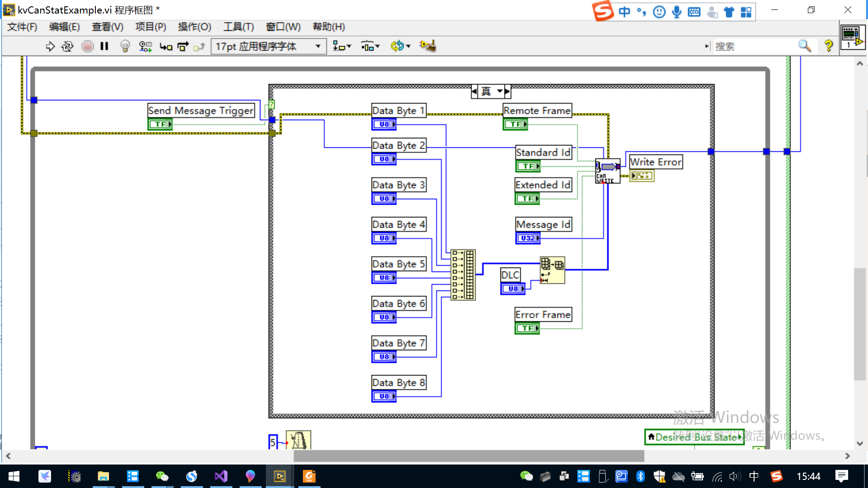868x488 pixels.
Task: Select Data Byte 3 U8 terminal
Action: tap(384, 199)
